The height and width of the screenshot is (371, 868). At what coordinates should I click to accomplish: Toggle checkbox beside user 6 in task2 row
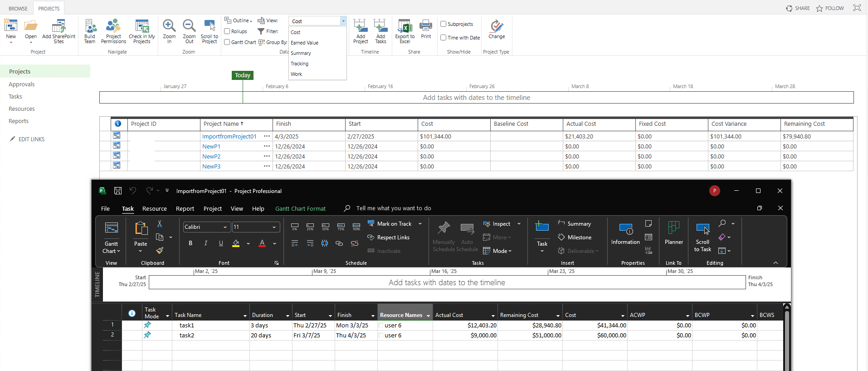click(x=381, y=335)
